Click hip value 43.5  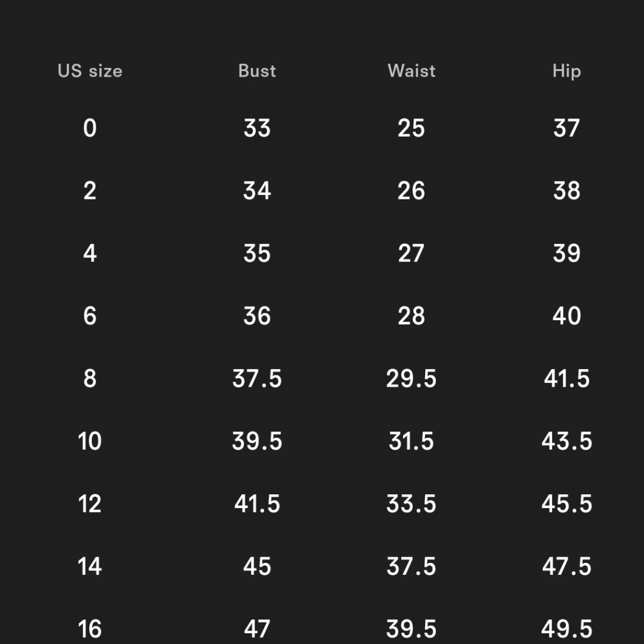pos(567,442)
